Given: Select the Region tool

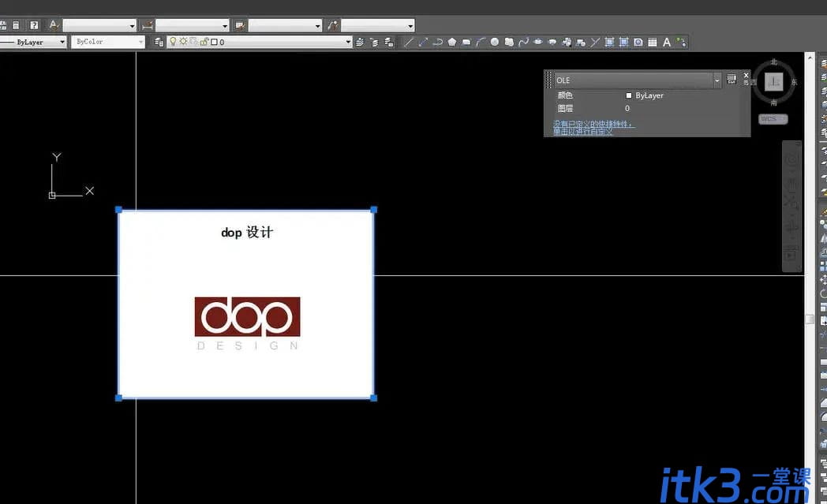Looking at the screenshot, I should [x=638, y=42].
